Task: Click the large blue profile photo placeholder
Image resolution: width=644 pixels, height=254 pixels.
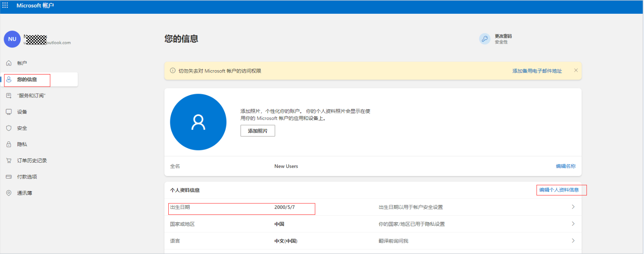Action: 198,122
